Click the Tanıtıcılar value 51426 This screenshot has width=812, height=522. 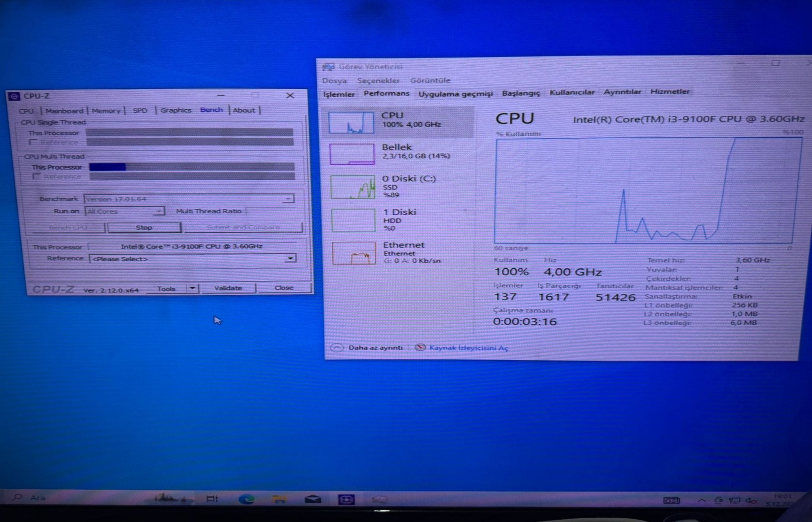point(616,297)
